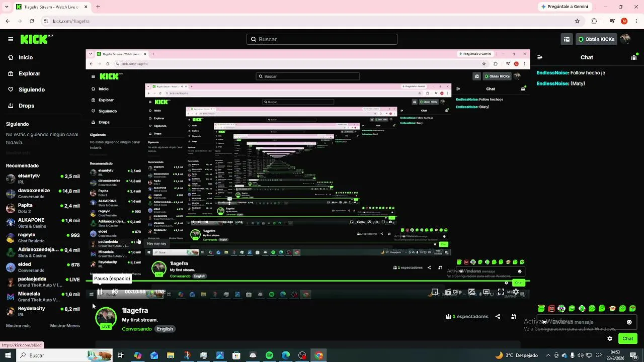The height and width of the screenshot is (362, 644).
Task: Open the taskbar clock showing 04:53
Action: tap(615, 355)
